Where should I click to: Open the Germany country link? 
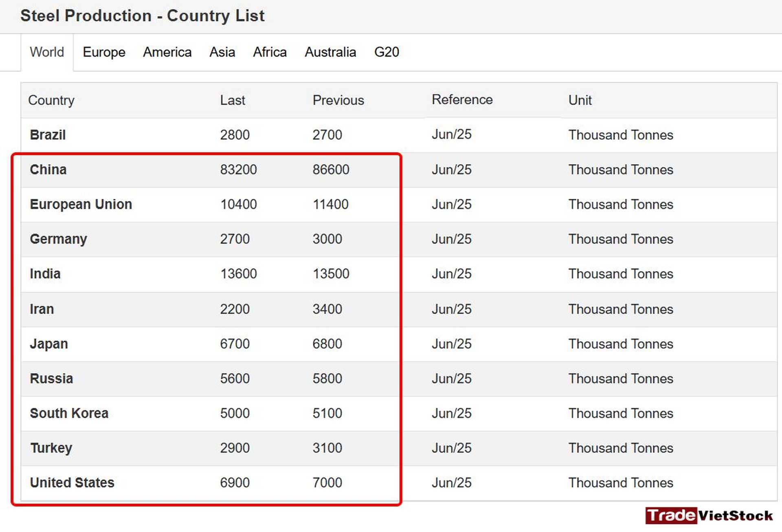tap(58, 239)
